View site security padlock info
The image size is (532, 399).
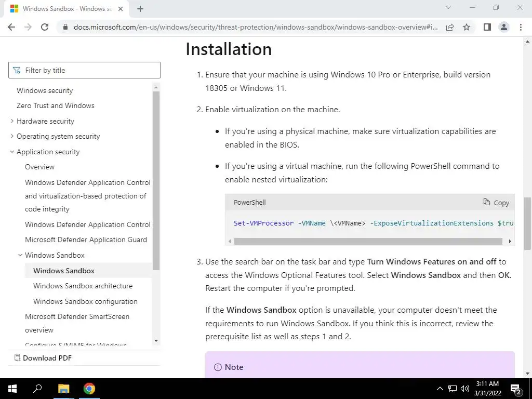point(65,27)
